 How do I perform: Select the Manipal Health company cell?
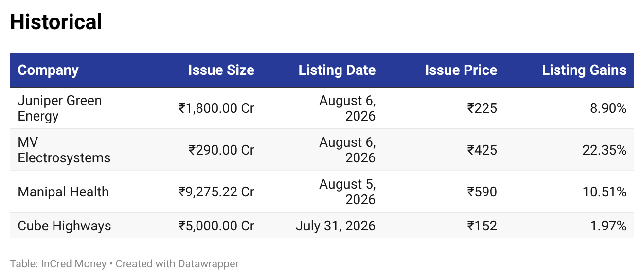click(x=63, y=192)
